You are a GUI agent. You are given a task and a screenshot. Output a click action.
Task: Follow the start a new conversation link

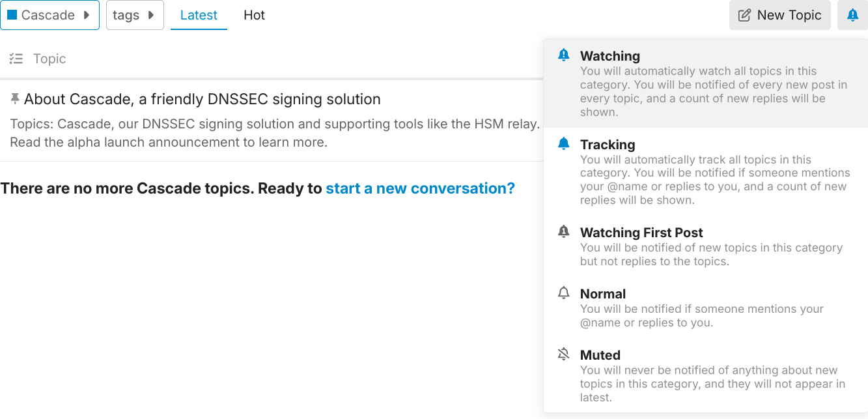[420, 188]
